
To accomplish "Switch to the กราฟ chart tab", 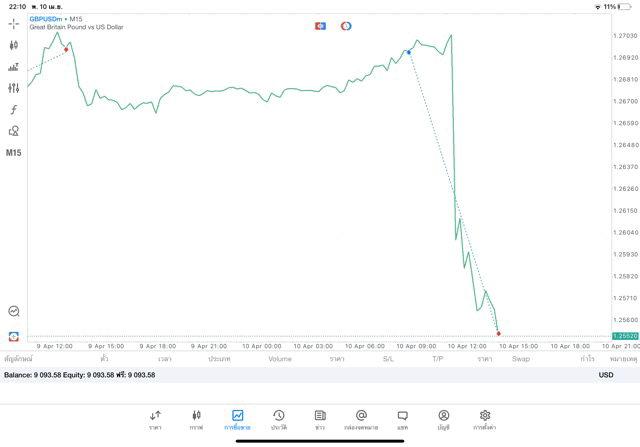I will point(196,420).
